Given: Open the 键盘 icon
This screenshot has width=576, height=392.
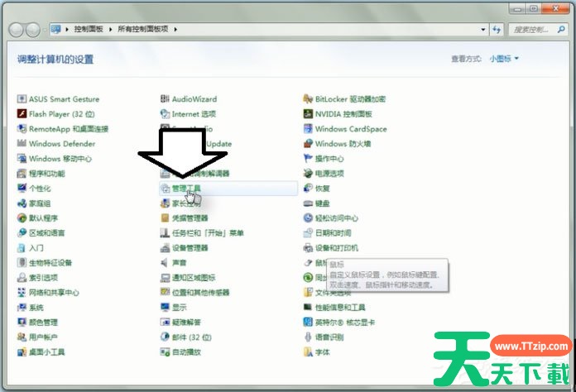Looking at the screenshot, I should pos(308,203).
